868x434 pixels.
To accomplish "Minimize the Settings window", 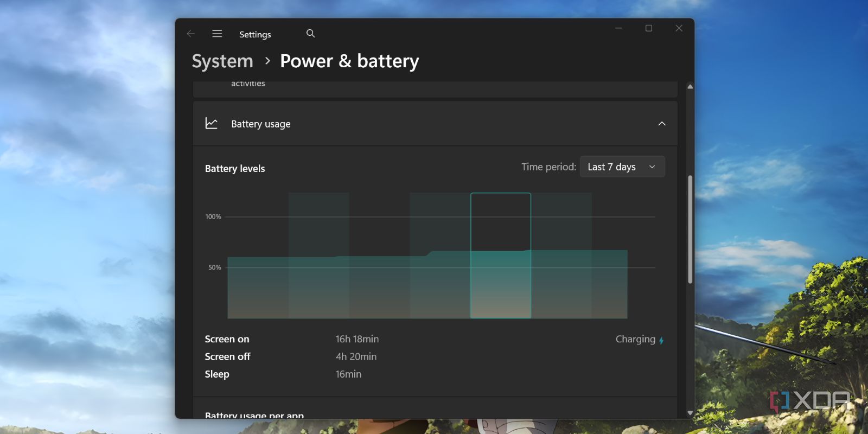I will pyautogui.click(x=618, y=28).
